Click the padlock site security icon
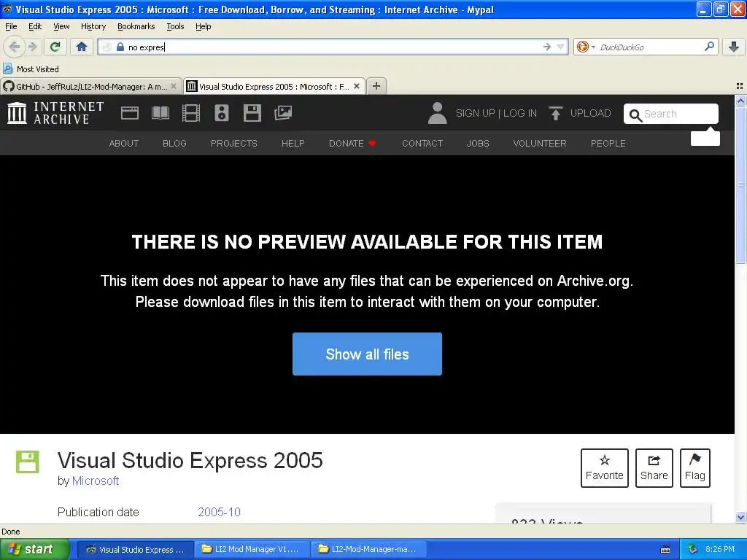Image resolution: width=747 pixels, height=560 pixels. click(120, 47)
